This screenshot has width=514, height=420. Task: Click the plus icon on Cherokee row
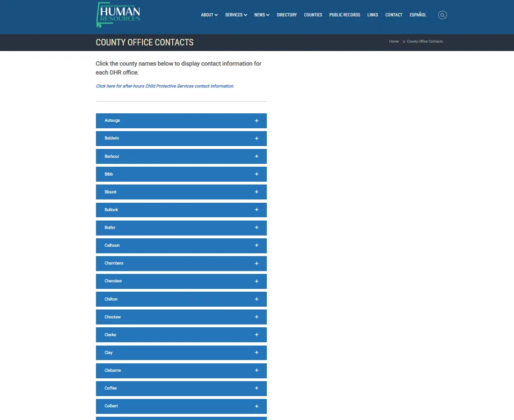point(257,281)
